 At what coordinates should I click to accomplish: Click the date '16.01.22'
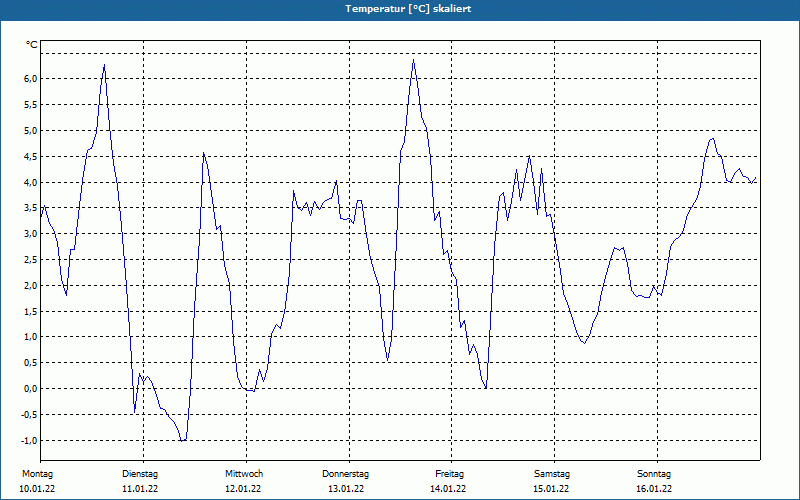click(654, 489)
